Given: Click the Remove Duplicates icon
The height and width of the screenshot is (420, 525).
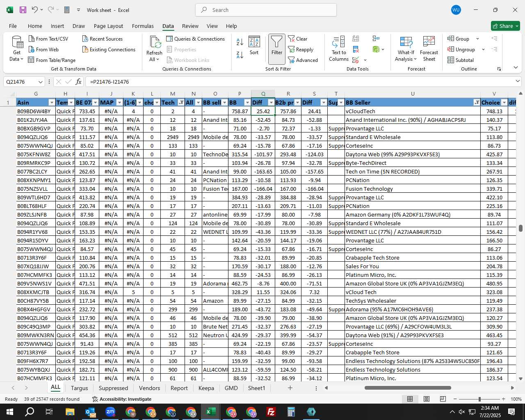Looking at the screenshot, I should [356, 50].
